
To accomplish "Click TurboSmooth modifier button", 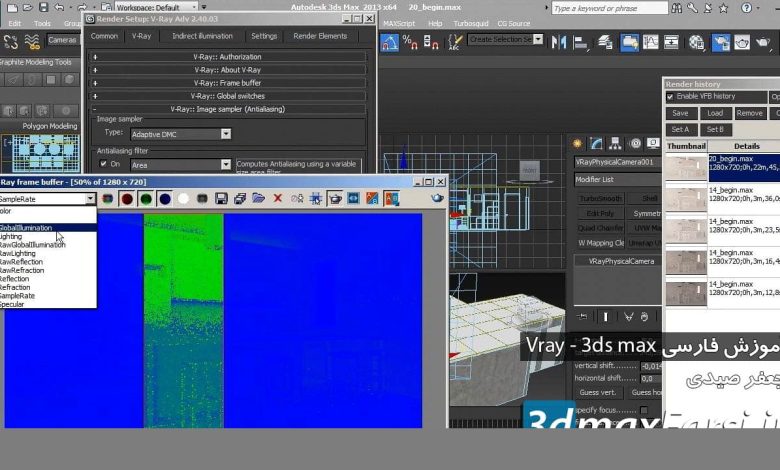I will tap(600, 198).
